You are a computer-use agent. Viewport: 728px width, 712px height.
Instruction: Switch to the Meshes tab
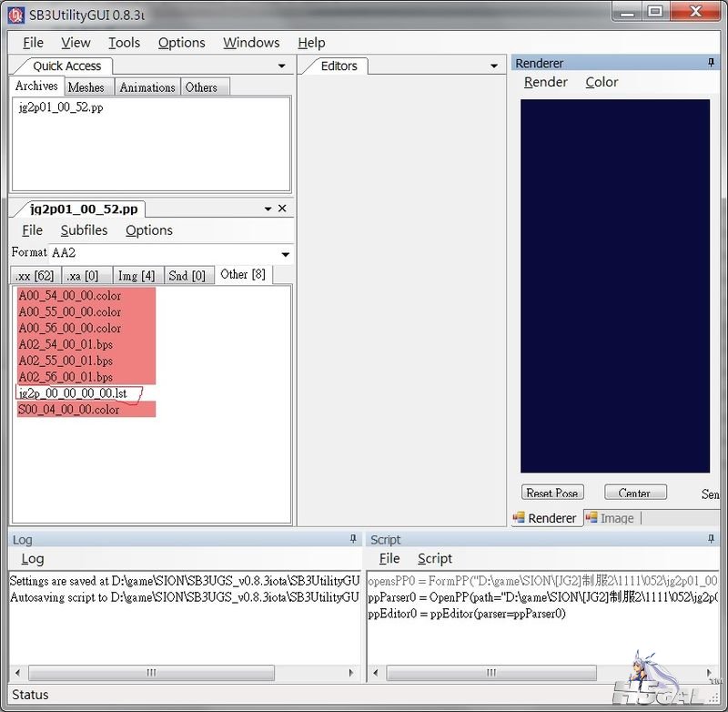click(x=86, y=87)
